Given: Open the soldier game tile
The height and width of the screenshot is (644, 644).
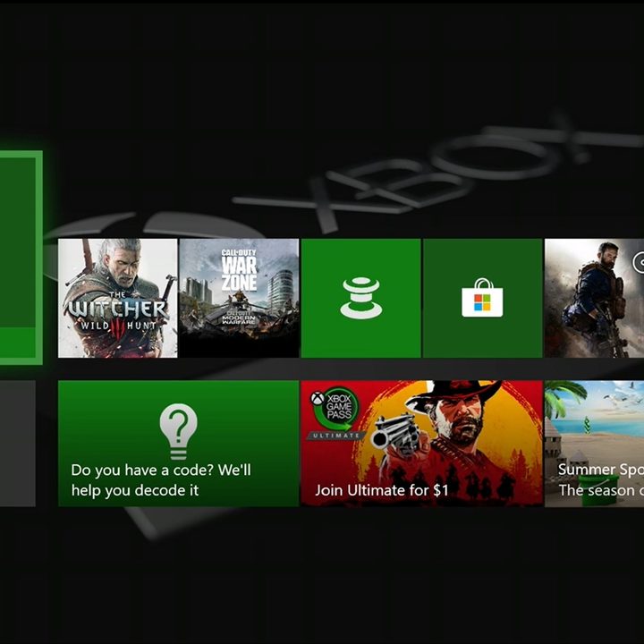Looking at the screenshot, I should click(594, 298).
